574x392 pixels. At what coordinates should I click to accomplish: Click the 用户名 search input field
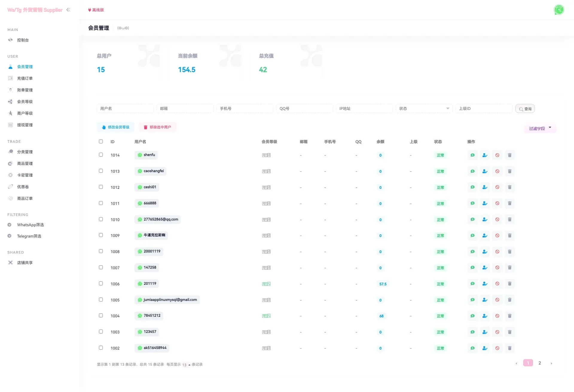coord(125,108)
